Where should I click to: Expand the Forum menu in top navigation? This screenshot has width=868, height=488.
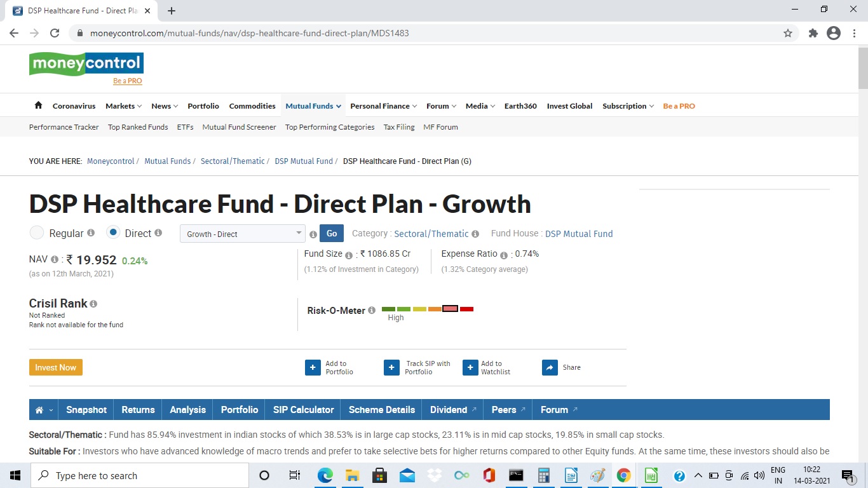coord(442,106)
